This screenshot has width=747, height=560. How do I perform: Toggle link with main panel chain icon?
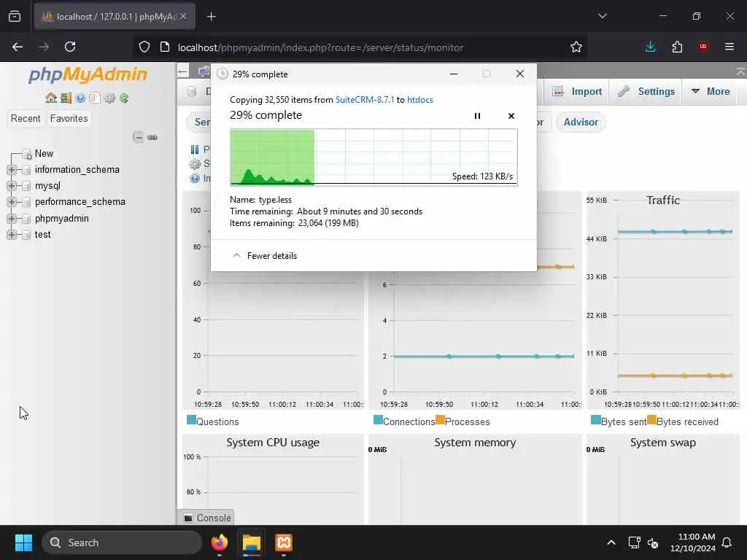[x=152, y=137]
